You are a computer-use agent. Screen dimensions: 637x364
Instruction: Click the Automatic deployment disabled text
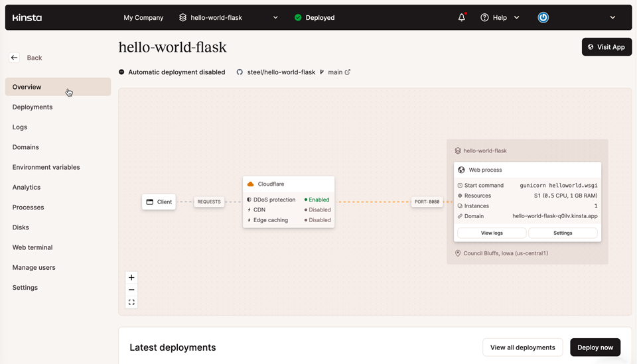[x=177, y=72]
